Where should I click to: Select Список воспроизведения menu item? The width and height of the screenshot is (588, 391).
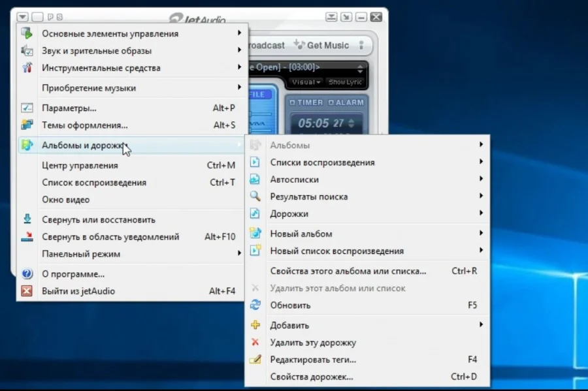point(131,182)
